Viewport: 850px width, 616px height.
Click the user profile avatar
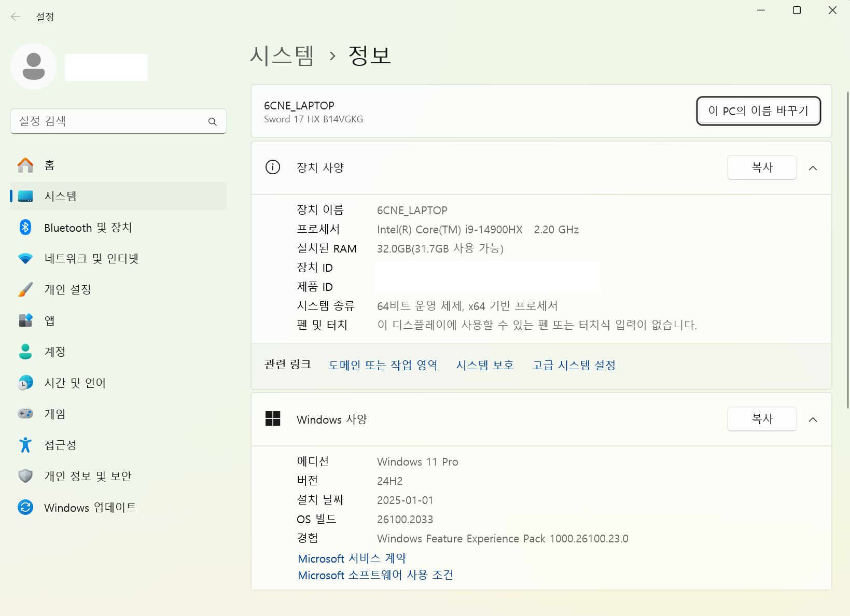(34, 66)
